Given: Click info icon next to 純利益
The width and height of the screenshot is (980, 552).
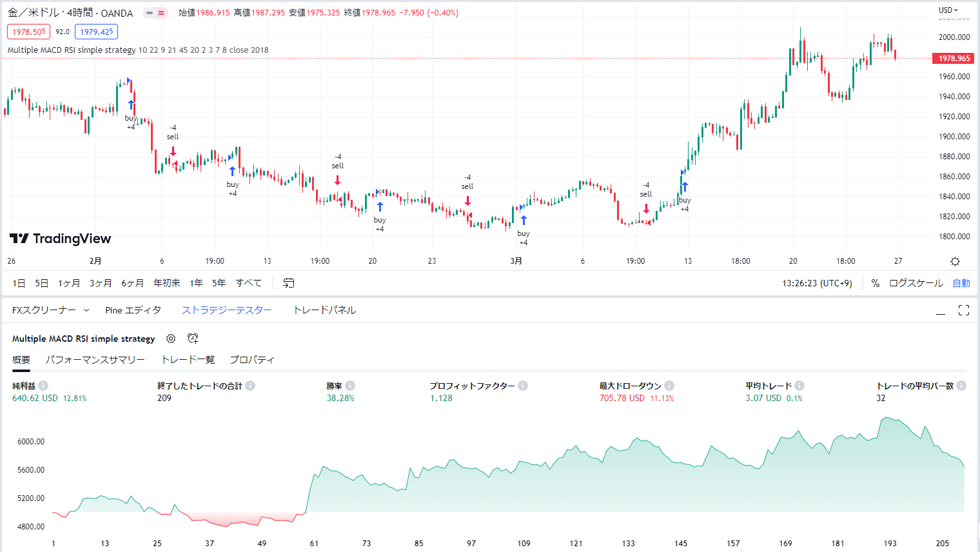Looking at the screenshot, I should pos(43,386).
